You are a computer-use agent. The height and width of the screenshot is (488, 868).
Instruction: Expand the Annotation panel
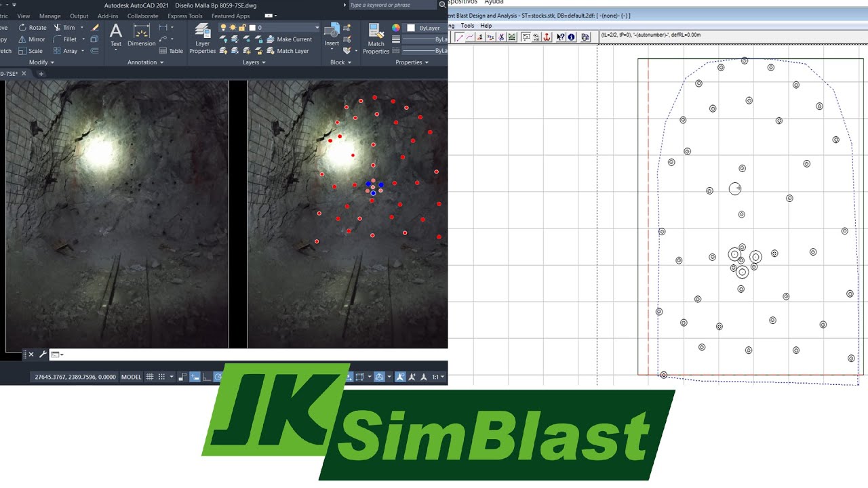146,62
